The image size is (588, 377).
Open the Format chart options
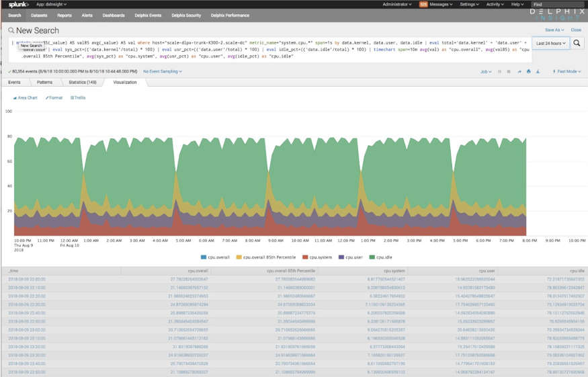click(x=54, y=98)
